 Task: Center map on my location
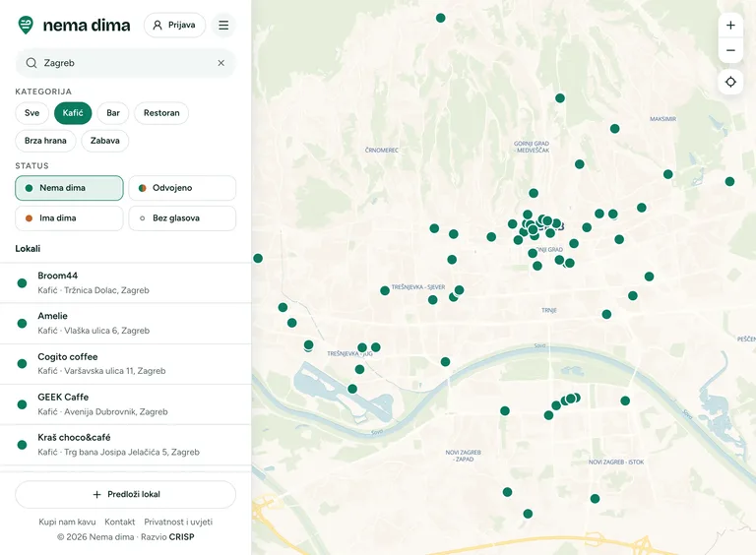pyautogui.click(x=730, y=82)
